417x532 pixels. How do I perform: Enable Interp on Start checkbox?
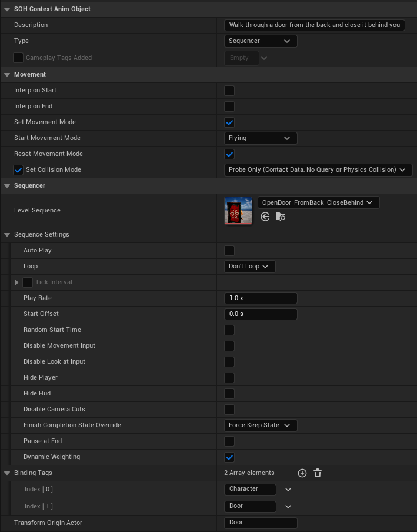[229, 91]
